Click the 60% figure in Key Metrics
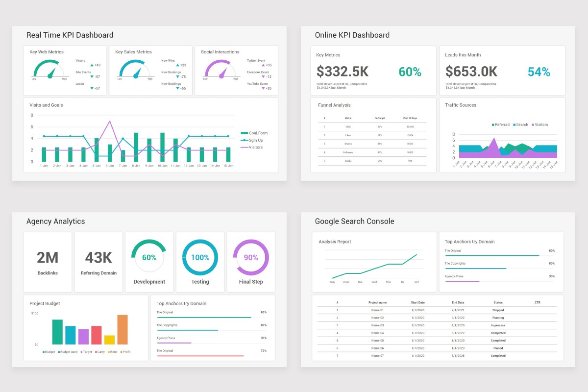Image resolution: width=588 pixels, height=392 pixels. point(410,72)
